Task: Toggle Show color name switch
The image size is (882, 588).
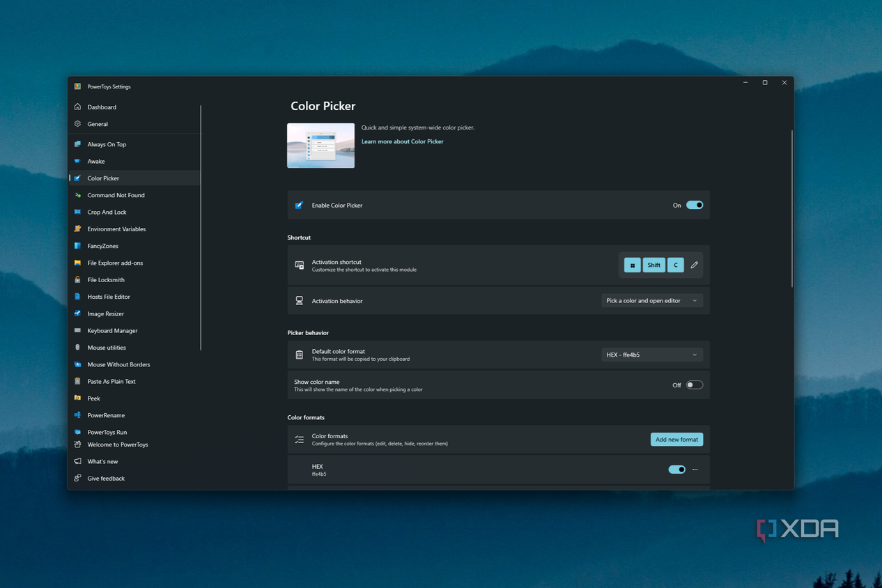Action: click(695, 385)
